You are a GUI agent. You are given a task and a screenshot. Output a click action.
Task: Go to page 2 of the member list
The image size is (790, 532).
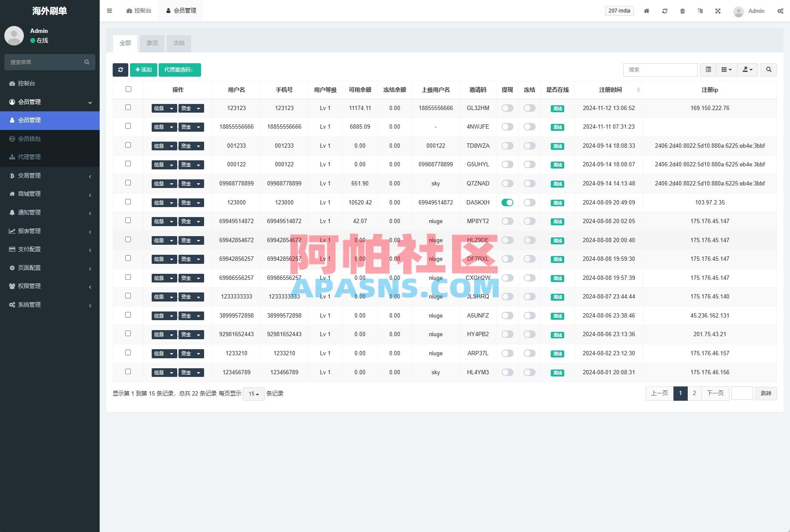click(x=694, y=393)
